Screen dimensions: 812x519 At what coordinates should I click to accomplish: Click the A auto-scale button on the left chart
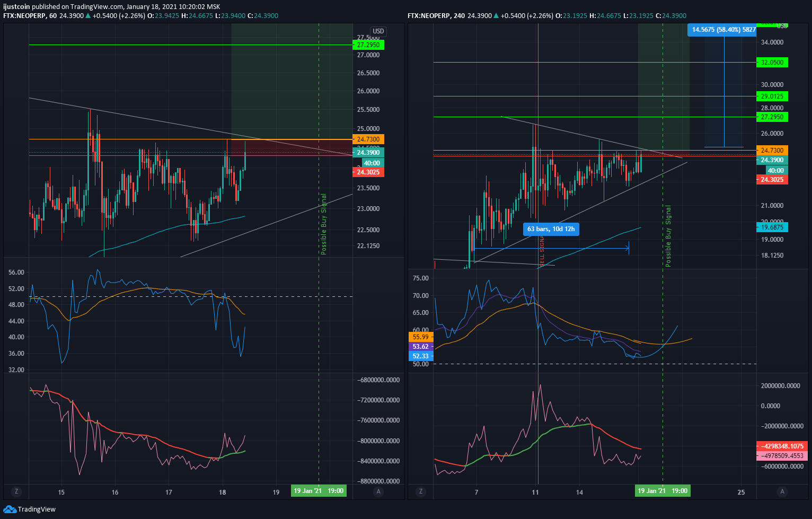[378, 491]
